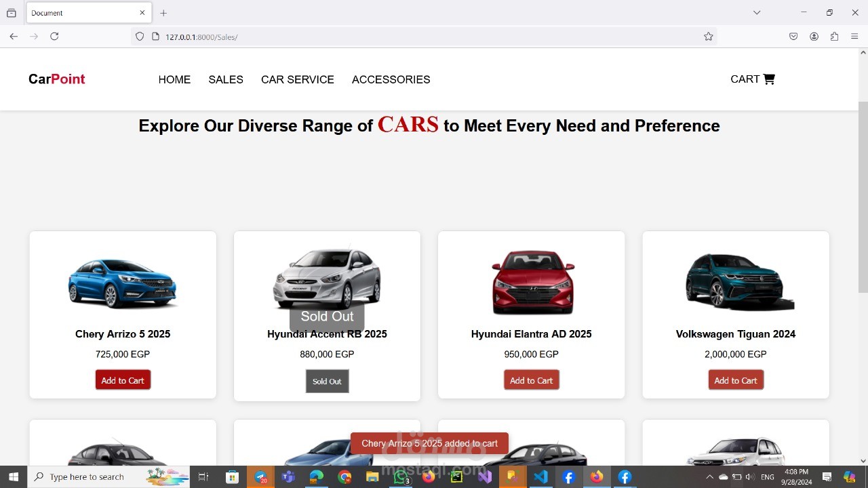Go to HOME in navigation bar
The image size is (868, 488).
[x=174, y=79]
